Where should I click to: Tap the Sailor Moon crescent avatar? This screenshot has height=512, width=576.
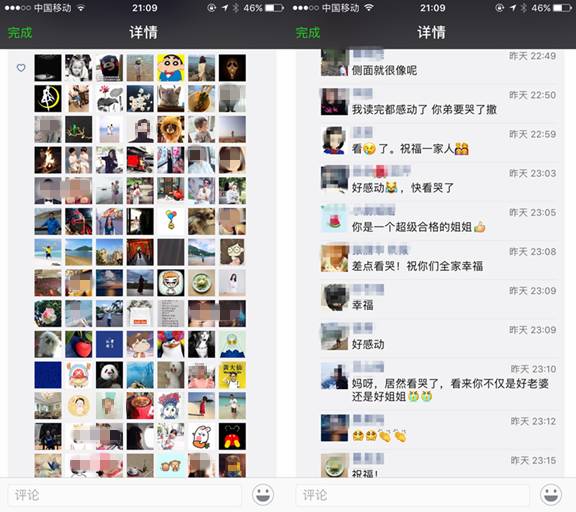(x=48, y=98)
